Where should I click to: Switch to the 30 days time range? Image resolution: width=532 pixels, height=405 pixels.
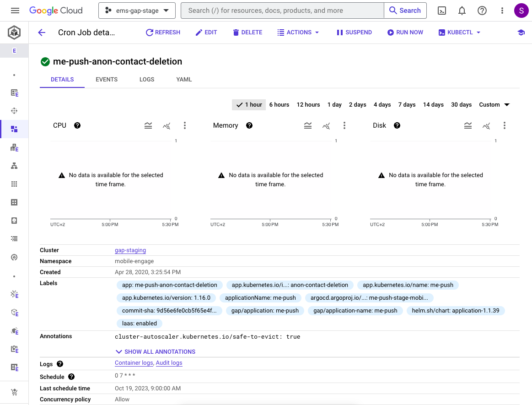(461, 104)
